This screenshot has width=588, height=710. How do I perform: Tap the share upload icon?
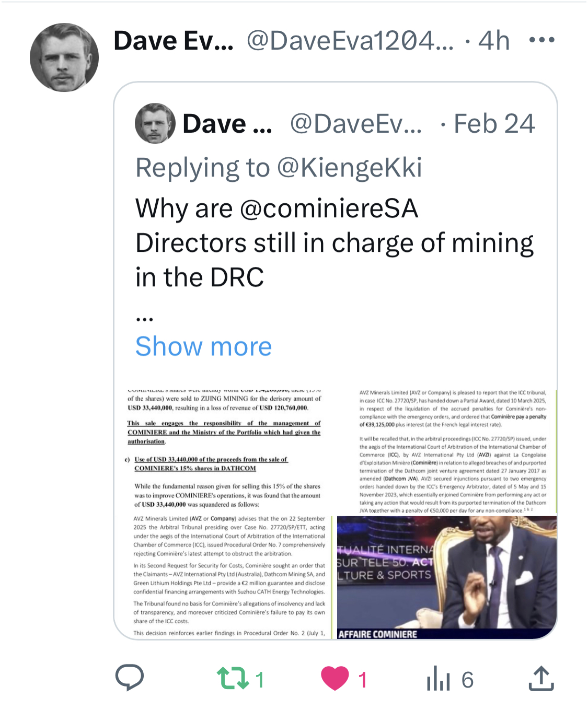tap(541, 678)
